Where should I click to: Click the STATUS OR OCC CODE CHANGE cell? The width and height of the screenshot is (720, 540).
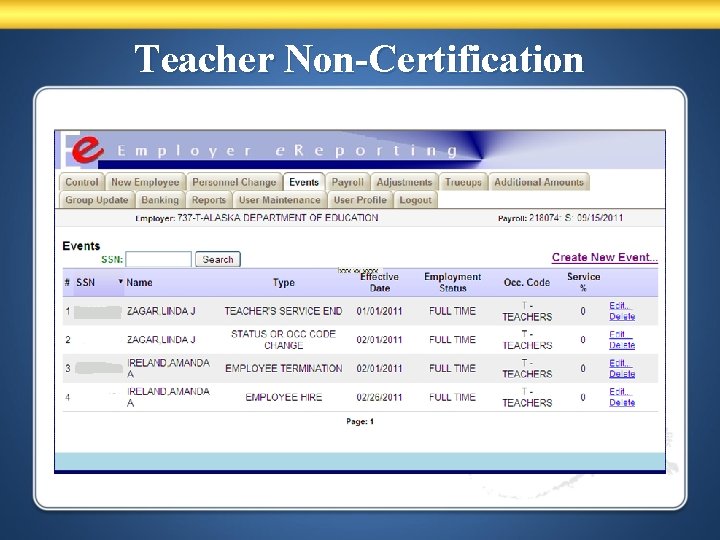(x=283, y=339)
